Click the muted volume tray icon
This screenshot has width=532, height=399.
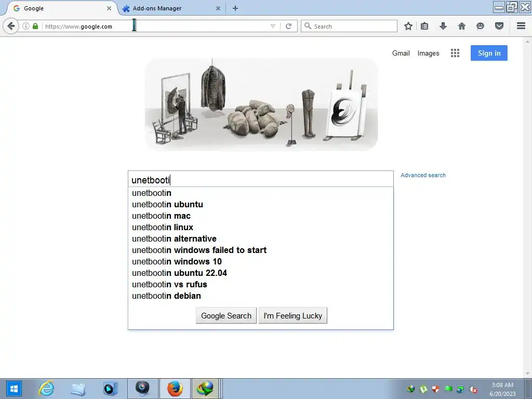[473, 389]
